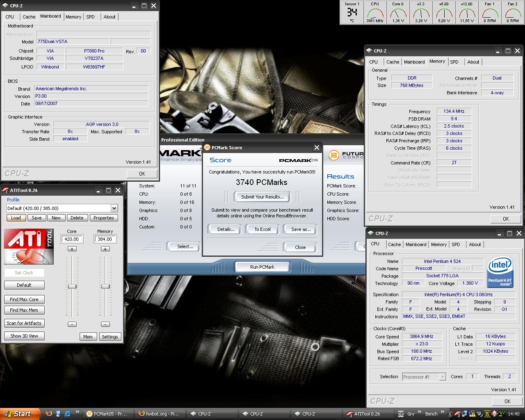The width and height of the screenshot is (525, 420).
Task: Click the Show Desktop quick launch icon
Action: tap(58, 413)
